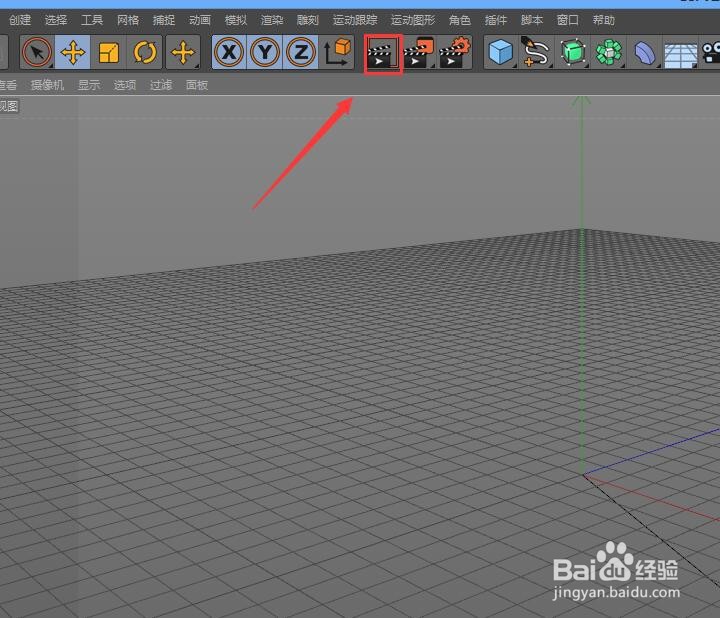Toggle Z axis lock
The width and height of the screenshot is (720, 618).
pos(301,52)
